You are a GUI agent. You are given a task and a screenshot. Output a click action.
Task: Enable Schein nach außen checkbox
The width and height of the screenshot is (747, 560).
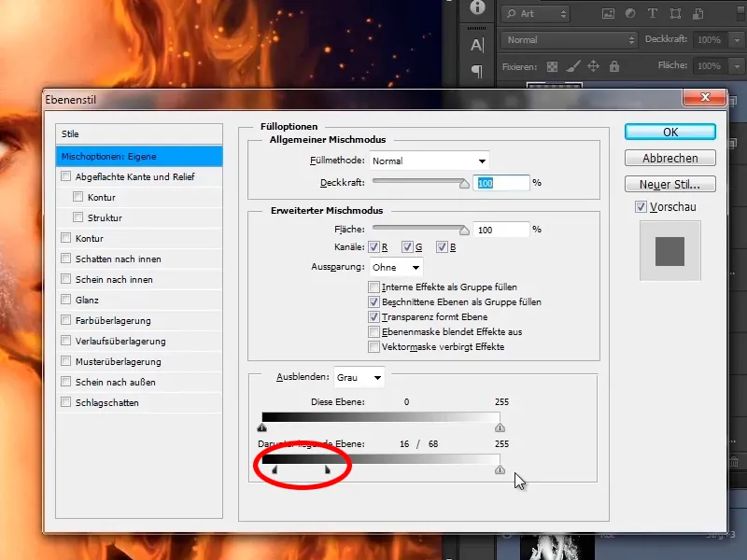(65, 382)
